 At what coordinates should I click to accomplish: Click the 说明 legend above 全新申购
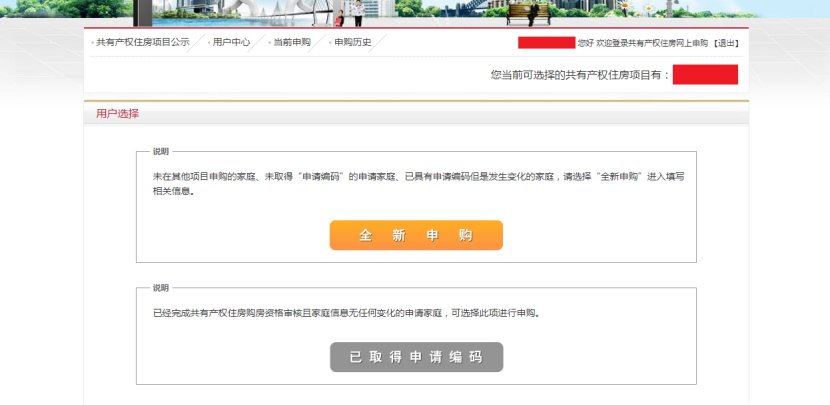pyautogui.click(x=161, y=152)
